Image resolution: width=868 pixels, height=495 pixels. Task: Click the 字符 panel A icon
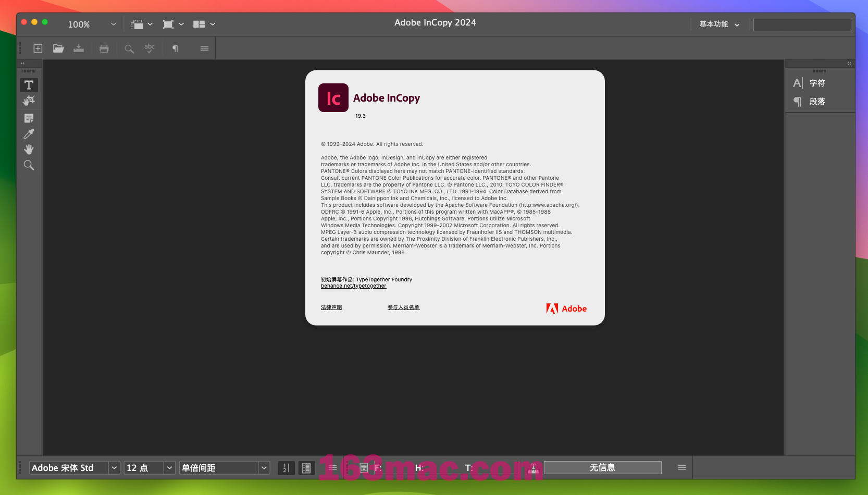click(x=798, y=83)
